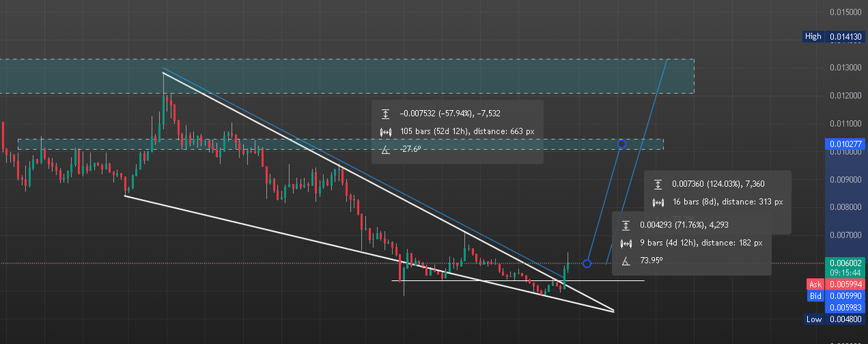Viewport: 868px width, 344px height.
Task: Click the 0.012000 price axis tick
Action: pos(846,96)
